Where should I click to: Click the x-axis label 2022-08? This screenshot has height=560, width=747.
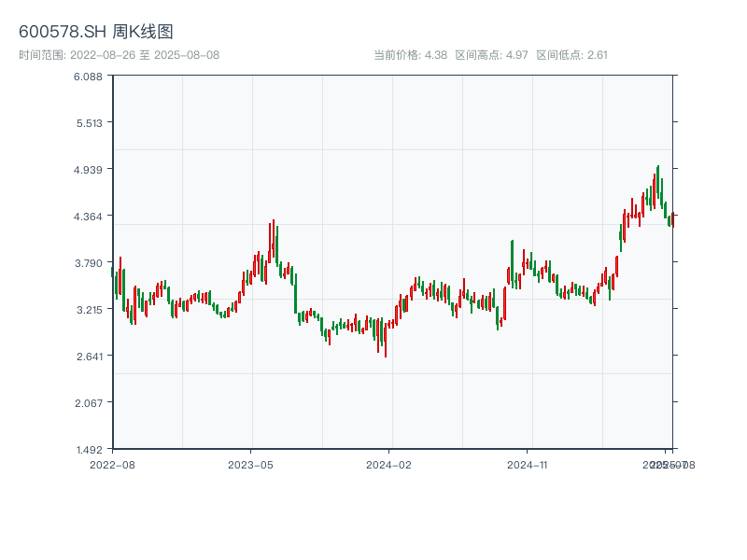[x=112, y=465]
